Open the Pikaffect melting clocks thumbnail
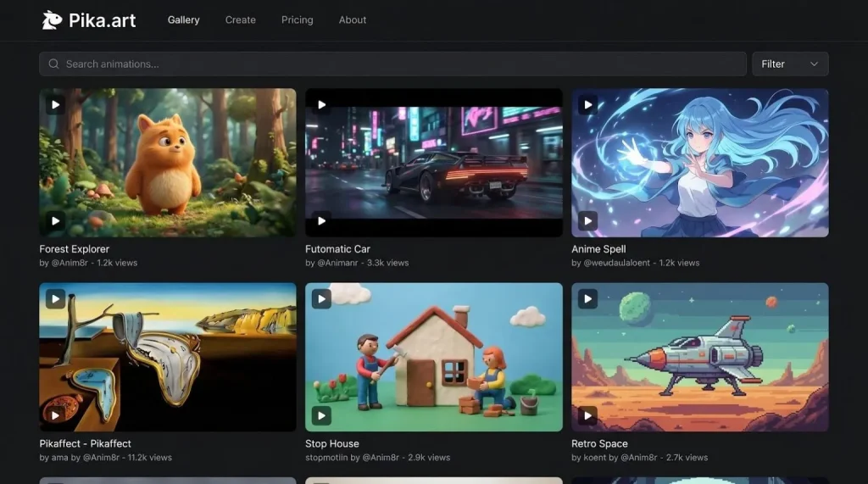 (168, 357)
